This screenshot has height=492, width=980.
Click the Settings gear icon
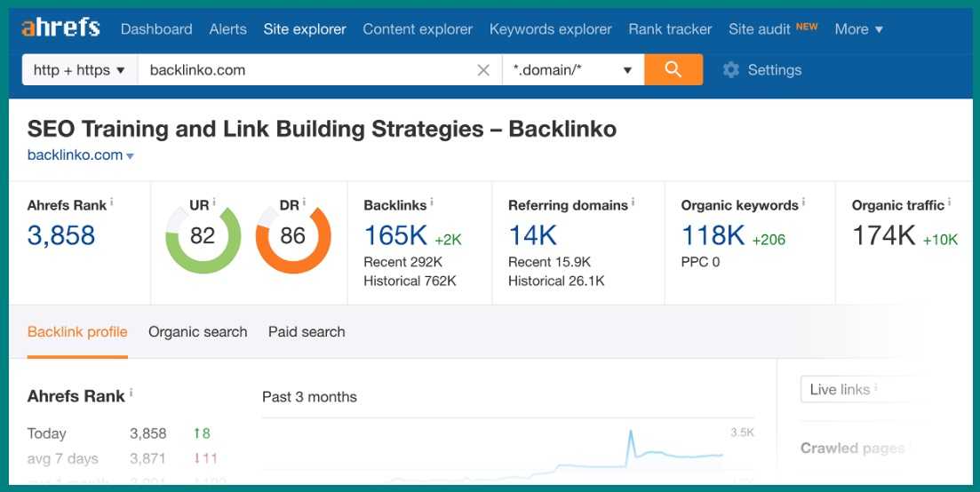pos(731,70)
